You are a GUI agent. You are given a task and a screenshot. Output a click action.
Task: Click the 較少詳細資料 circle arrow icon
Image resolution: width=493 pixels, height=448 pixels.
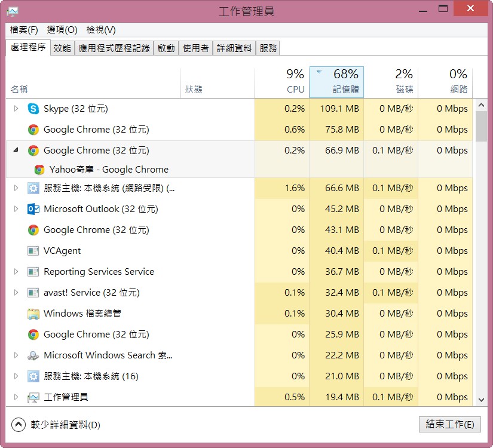[x=19, y=425]
